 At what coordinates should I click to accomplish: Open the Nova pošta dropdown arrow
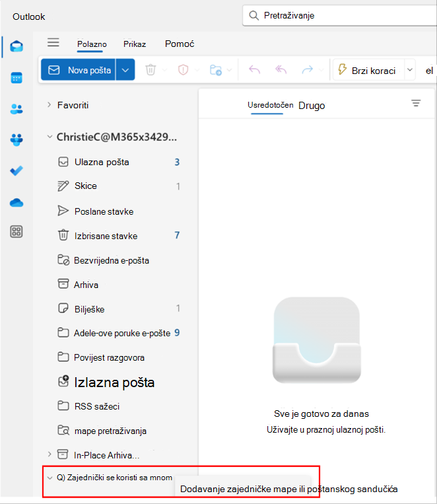tap(125, 70)
